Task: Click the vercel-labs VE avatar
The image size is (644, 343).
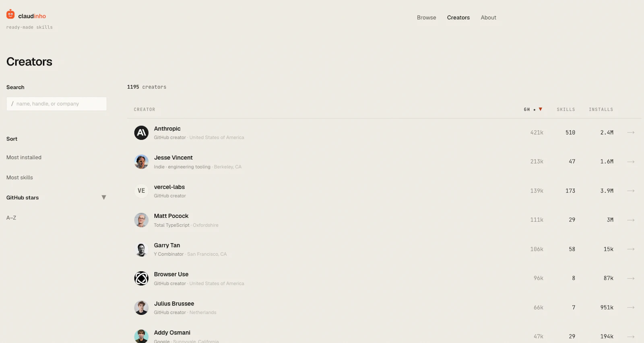Action: (141, 191)
